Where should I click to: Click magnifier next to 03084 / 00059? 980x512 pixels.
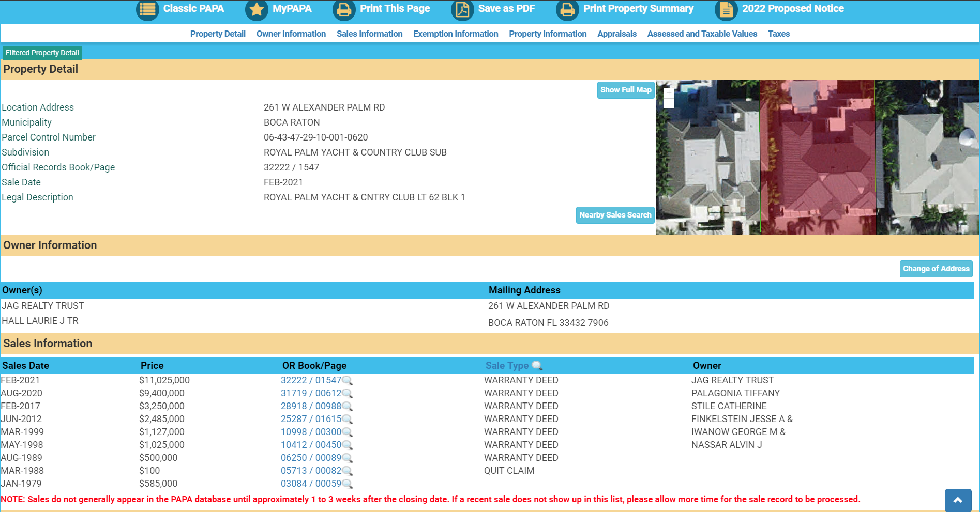pos(348,484)
